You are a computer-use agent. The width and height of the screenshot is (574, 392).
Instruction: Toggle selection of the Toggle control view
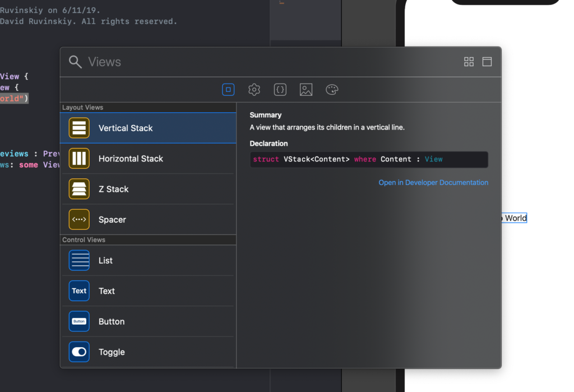coord(148,352)
